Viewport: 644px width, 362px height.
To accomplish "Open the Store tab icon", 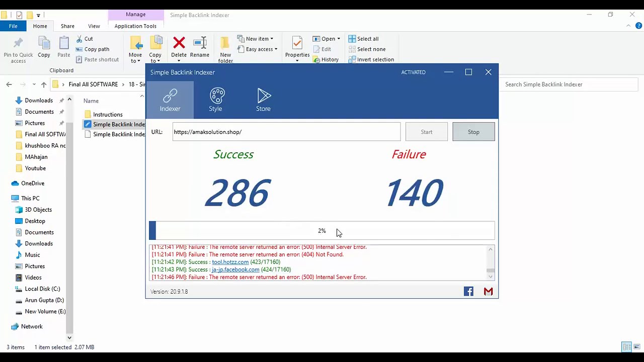I will click(264, 100).
